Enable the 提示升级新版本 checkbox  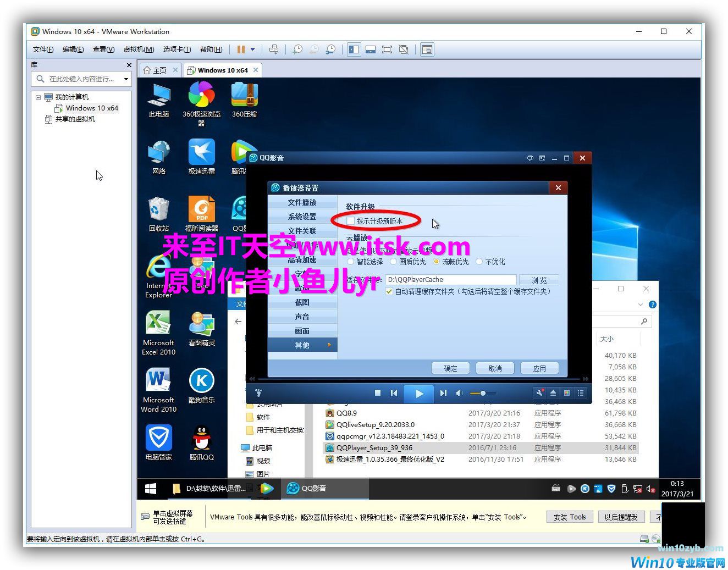click(x=351, y=221)
